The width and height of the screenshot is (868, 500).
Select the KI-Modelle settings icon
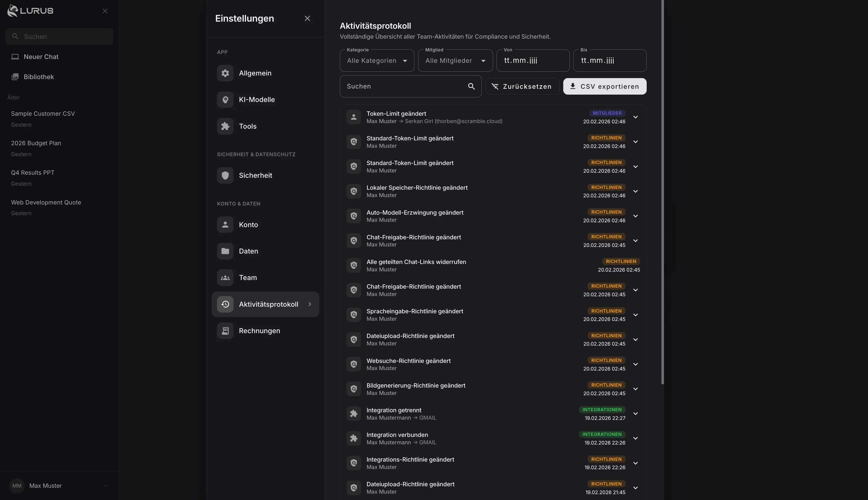225,99
